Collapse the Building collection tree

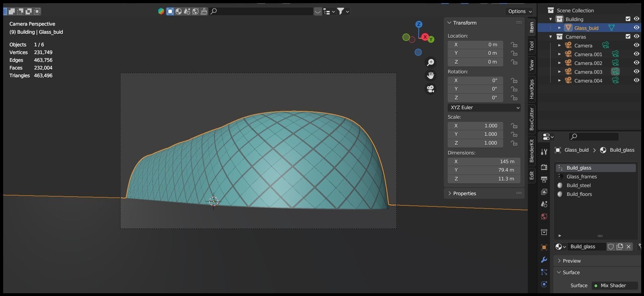551,19
